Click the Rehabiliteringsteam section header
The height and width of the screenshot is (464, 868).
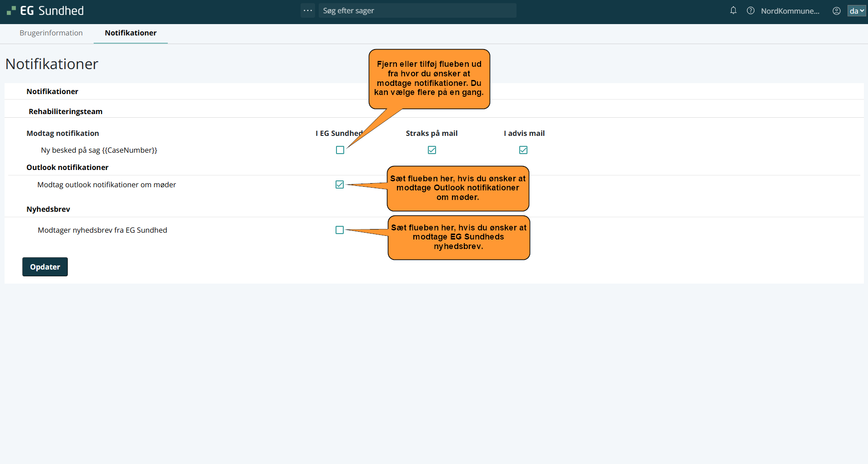[x=65, y=111]
